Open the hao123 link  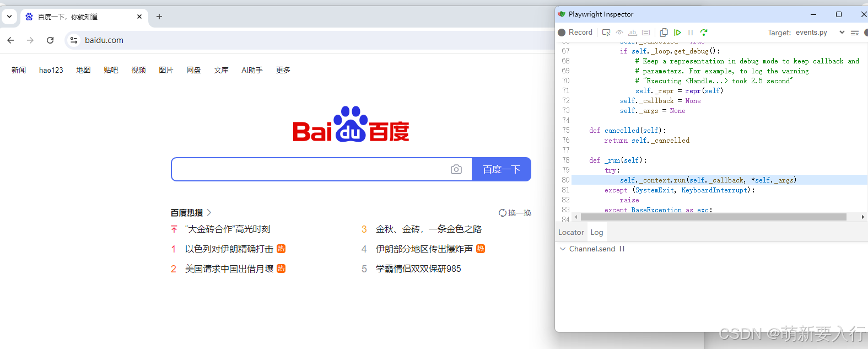coord(51,70)
